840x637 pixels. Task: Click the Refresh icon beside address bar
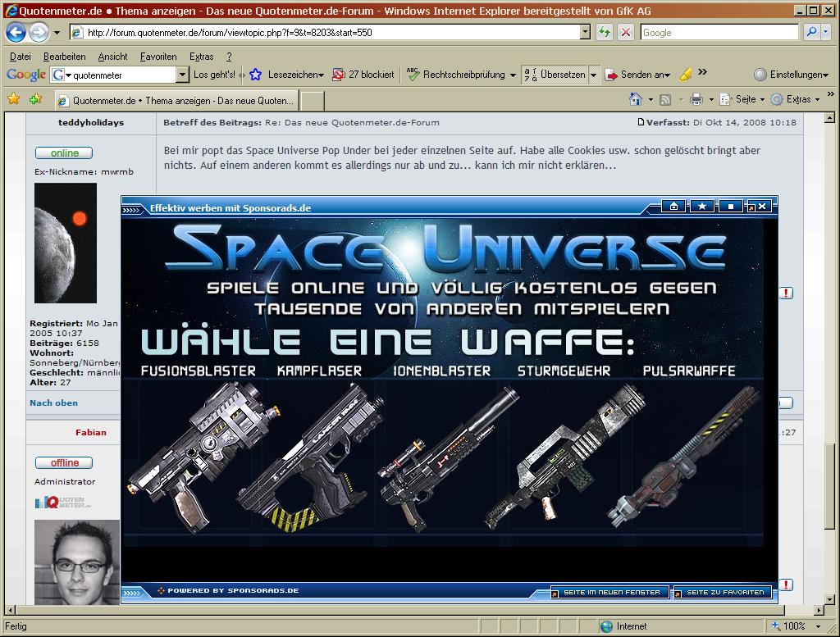(x=605, y=32)
